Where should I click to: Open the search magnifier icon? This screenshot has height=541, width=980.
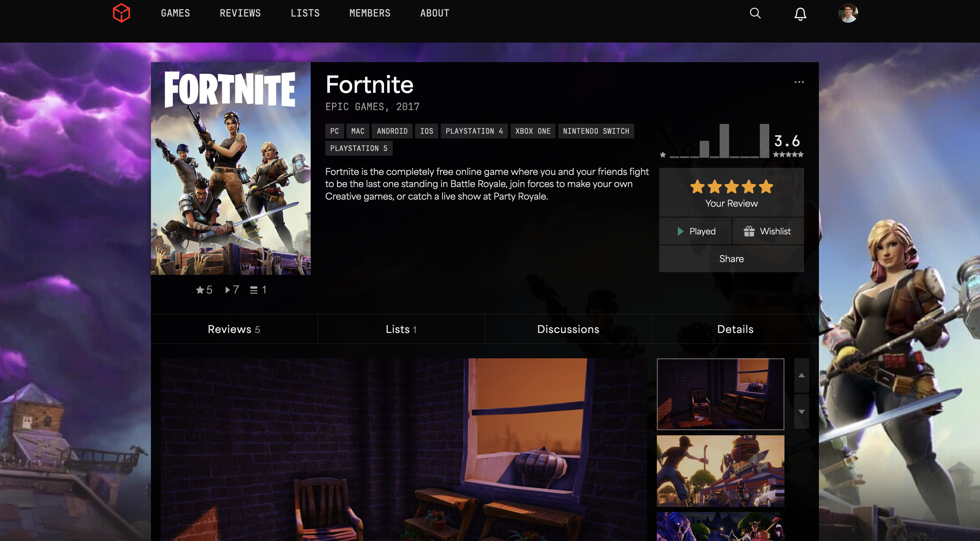(755, 13)
